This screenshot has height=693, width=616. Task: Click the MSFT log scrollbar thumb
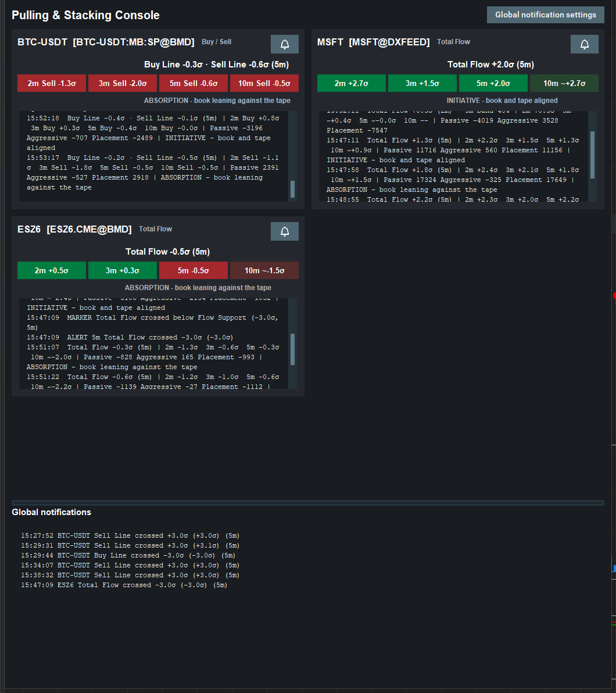592,155
